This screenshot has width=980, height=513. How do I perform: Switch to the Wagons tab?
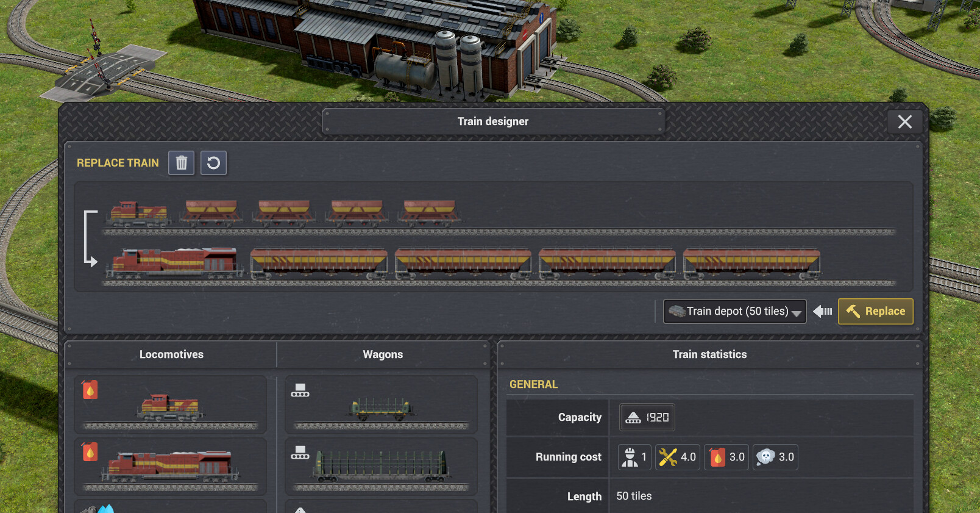tap(383, 354)
